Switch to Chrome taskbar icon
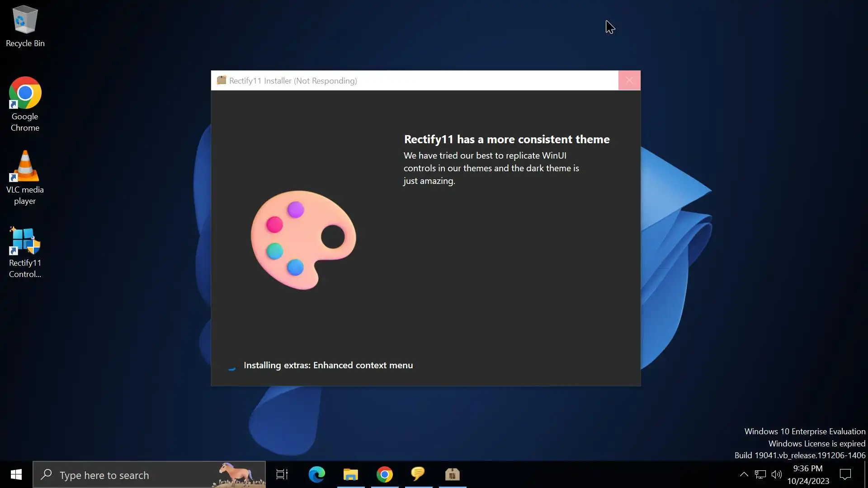This screenshot has width=868, height=488. point(385,474)
